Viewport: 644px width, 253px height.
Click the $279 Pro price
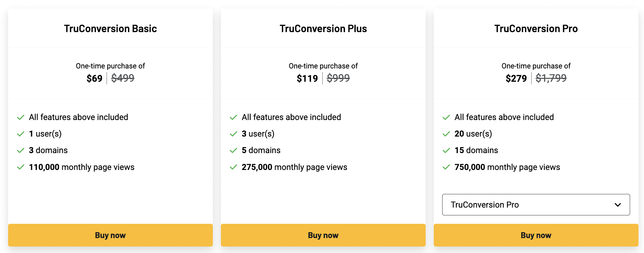(x=516, y=78)
